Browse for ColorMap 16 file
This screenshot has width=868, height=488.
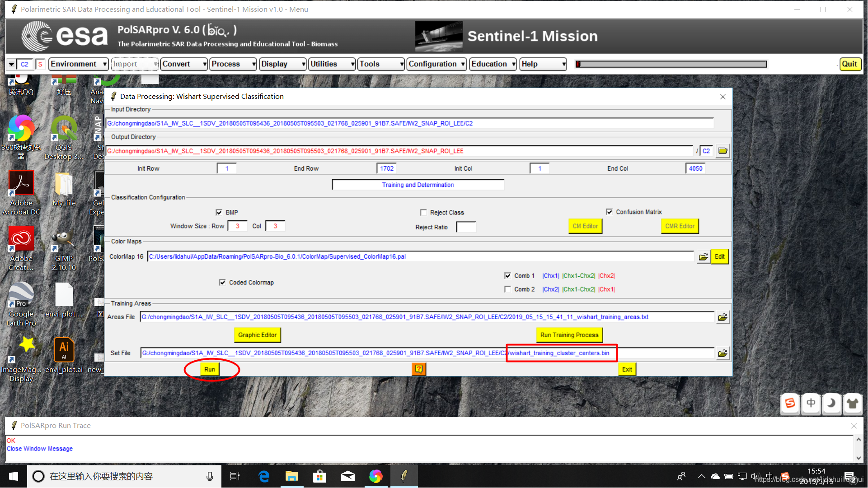(703, 257)
